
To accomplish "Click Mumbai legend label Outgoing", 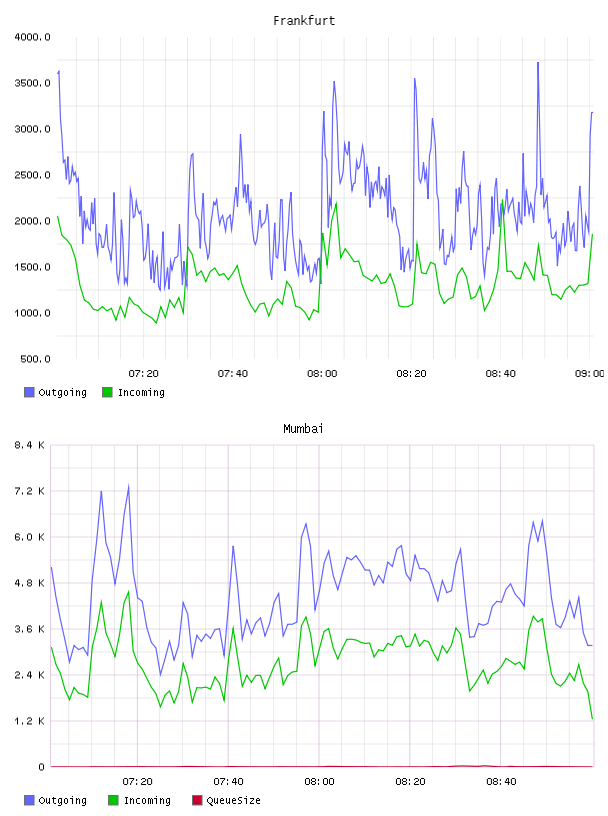I will pyautogui.click(x=62, y=800).
